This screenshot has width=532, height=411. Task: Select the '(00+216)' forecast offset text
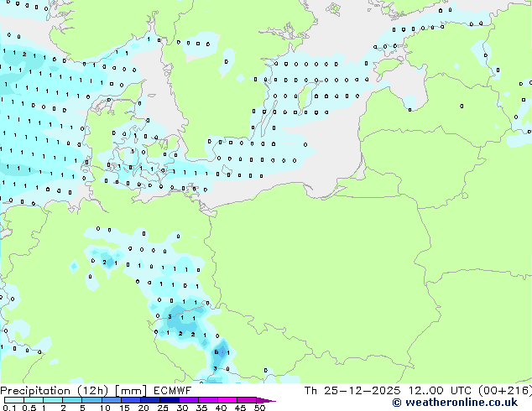tap(505, 391)
